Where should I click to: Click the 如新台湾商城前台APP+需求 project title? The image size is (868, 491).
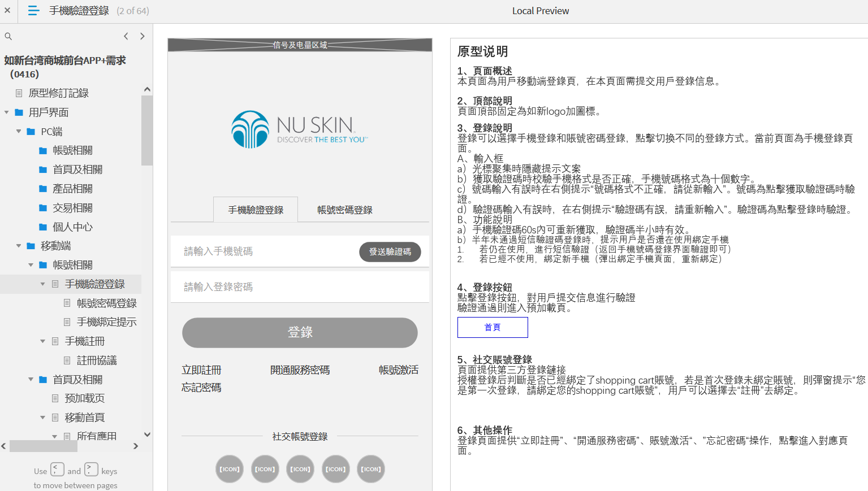[65, 67]
